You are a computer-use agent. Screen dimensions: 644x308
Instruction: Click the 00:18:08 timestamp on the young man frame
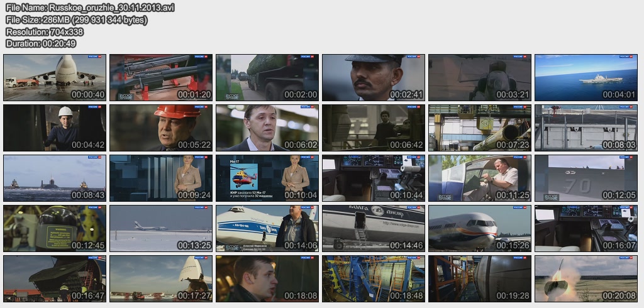click(300, 296)
